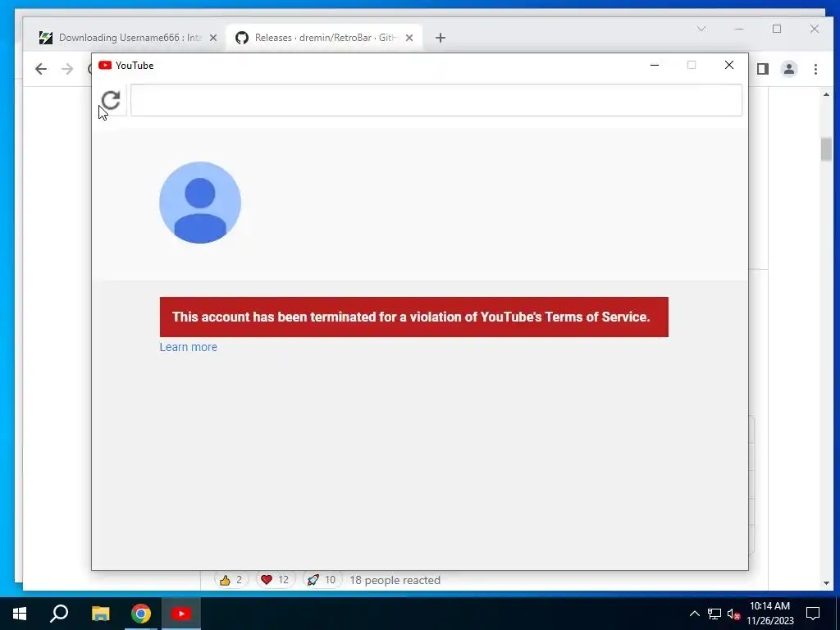Click the YouTube logo in the title bar
The height and width of the screenshot is (630, 840).
click(105, 66)
